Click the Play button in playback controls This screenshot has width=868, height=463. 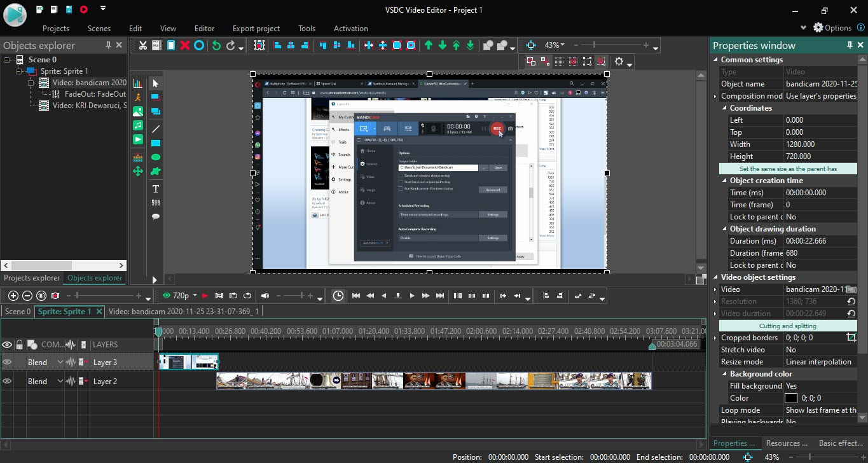coord(412,296)
